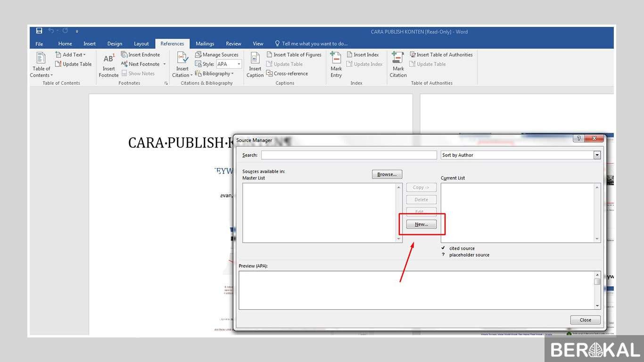Viewport: 644px width, 362px height.
Task: Open the Cross-reference dialog
Action: (x=287, y=74)
